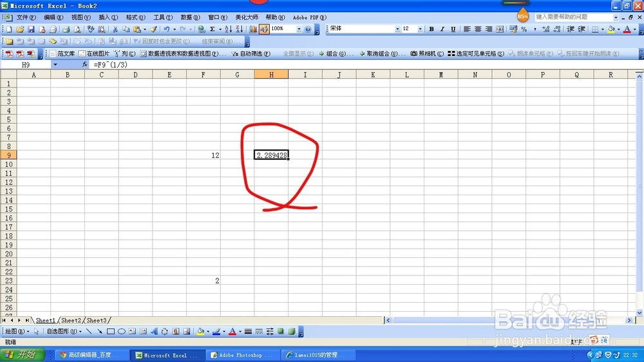Insert WordArt from the drawing toolbar
The width and height of the screenshot is (644, 362).
[x=154, y=332]
